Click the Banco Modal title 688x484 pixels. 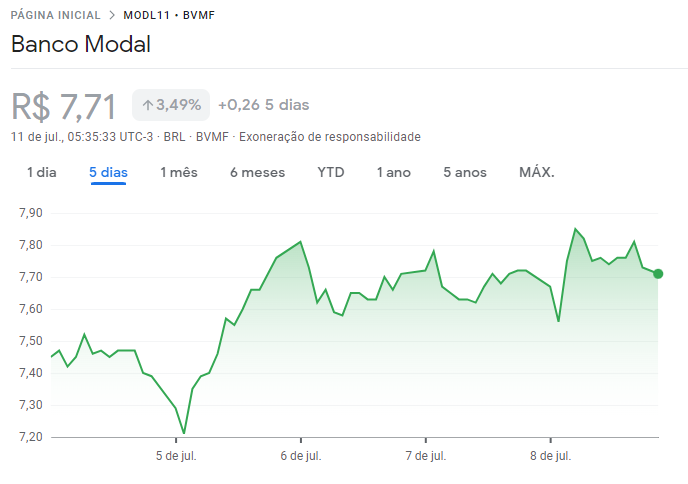point(81,45)
